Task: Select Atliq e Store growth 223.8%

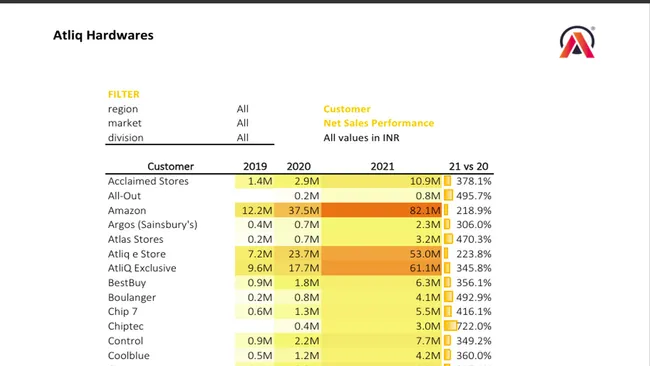Action: click(x=474, y=254)
